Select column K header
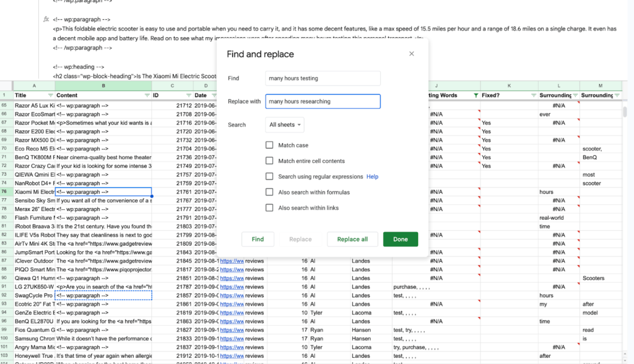The width and height of the screenshot is (634, 364). coord(509,86)
